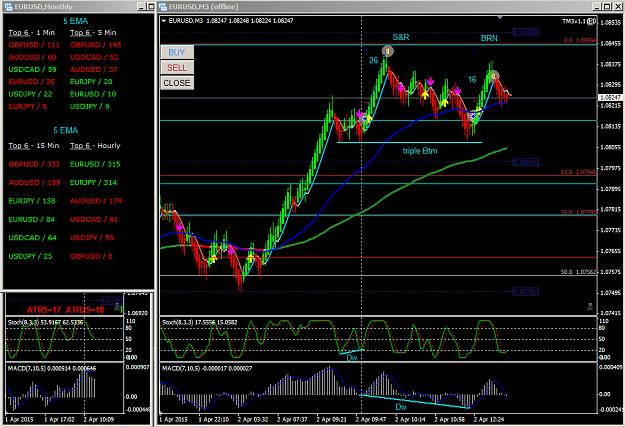Image resolution: width=625 pixels, height=427 pixels.
Task: Click 'EURUSD / 315' in Hourly list
Action: point(95,164)
